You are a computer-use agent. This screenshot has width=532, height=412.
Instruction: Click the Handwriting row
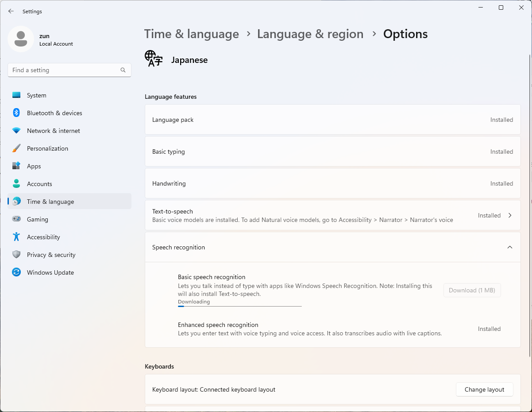click(333, 183)
